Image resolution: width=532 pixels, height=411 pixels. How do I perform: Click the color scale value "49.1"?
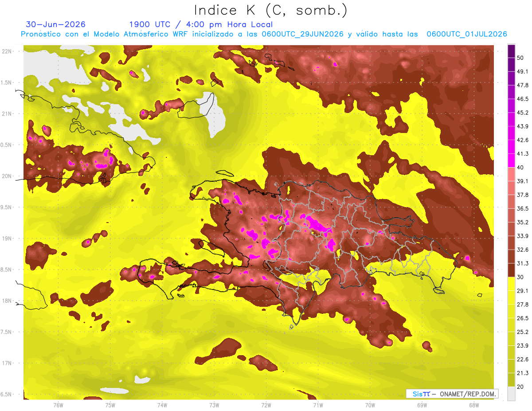click(522, 71)
